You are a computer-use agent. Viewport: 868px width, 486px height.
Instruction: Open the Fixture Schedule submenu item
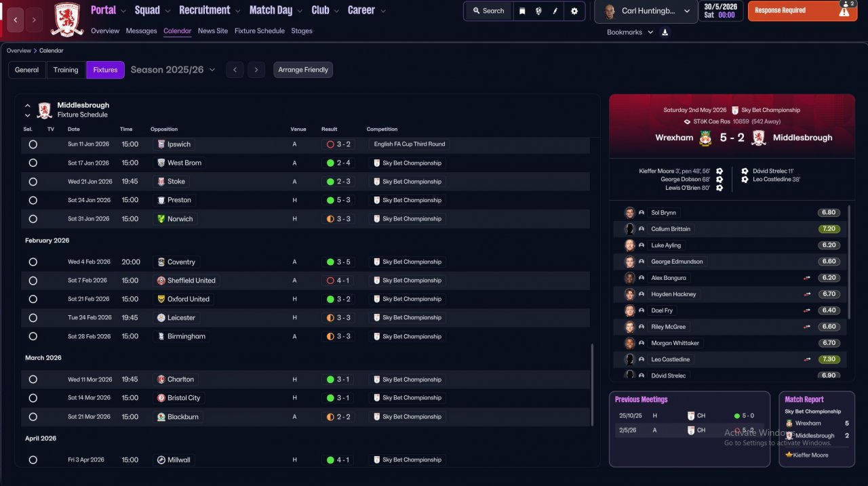[x=260, y=31]
